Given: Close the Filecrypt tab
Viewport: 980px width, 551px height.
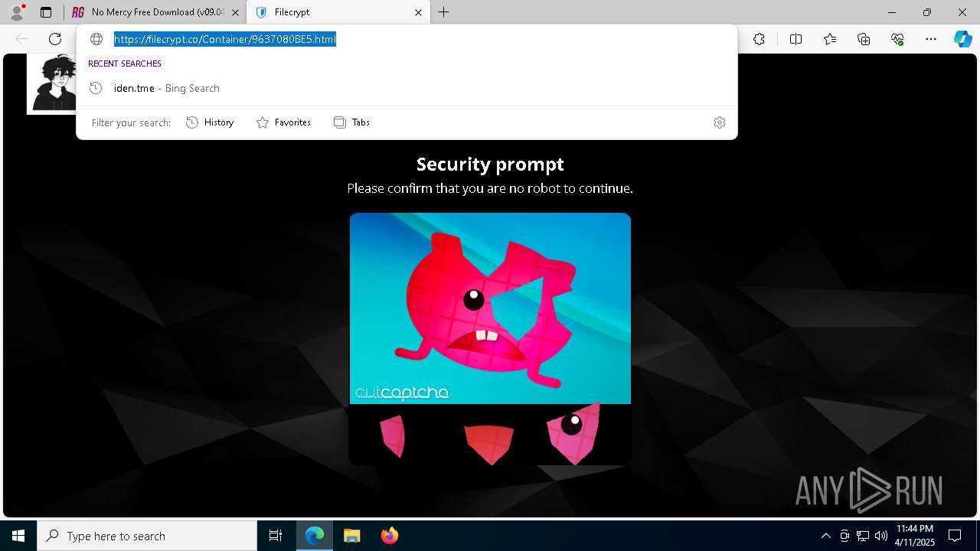Looking at the screenshot, I should tap(418, 12).
